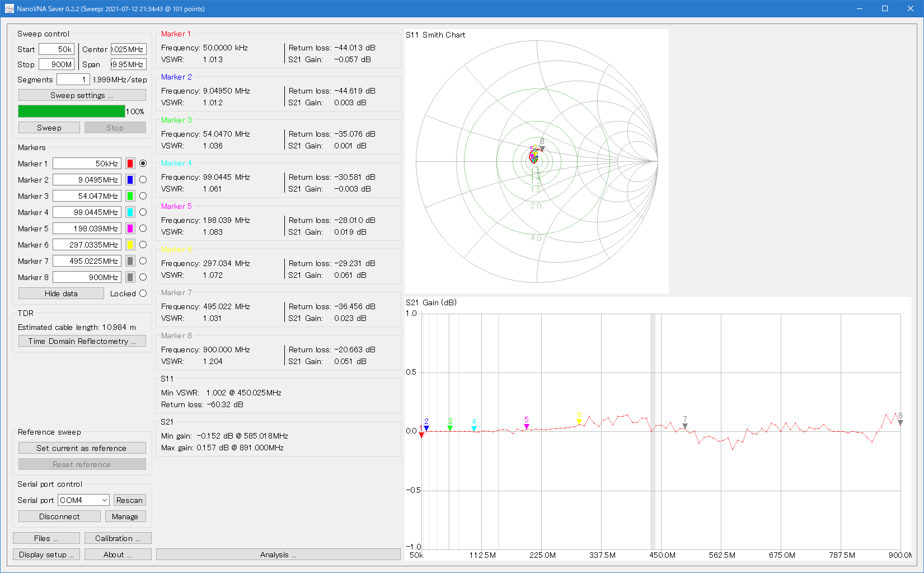Click Set current as reference

coord(82,448)
